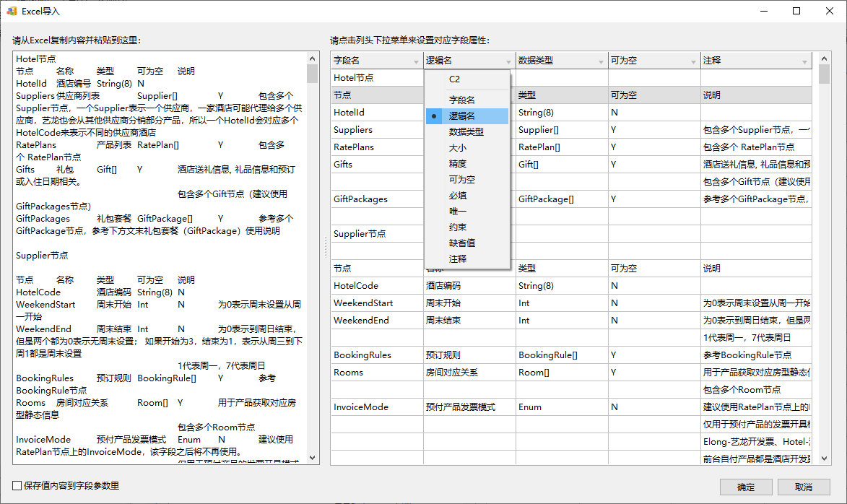The width and height of the screenshot is (847, 504).
Task: Click down arrow of left text scrollbar
Action: [312, 458]
